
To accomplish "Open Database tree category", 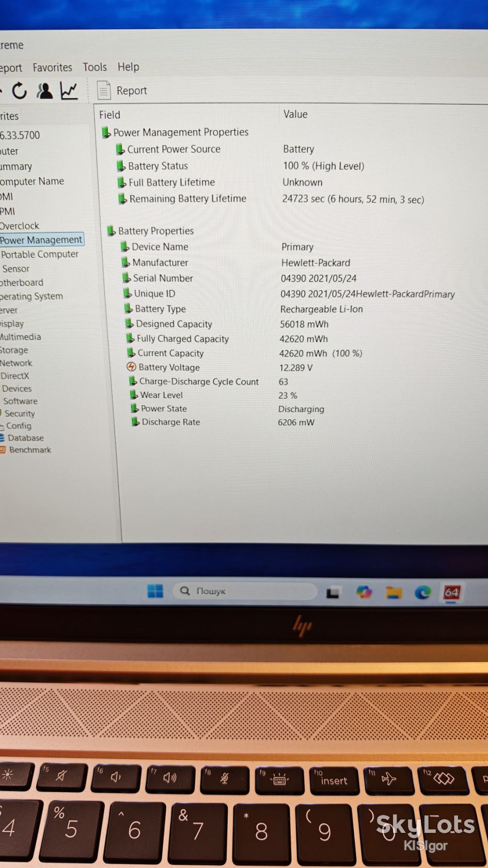I will pyautogui.click(x=26, y=438).
